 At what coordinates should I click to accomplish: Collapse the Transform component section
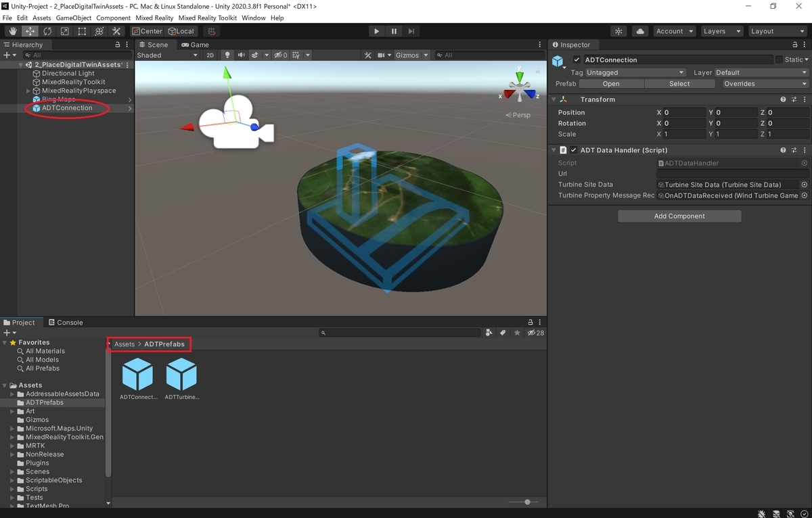554,99
